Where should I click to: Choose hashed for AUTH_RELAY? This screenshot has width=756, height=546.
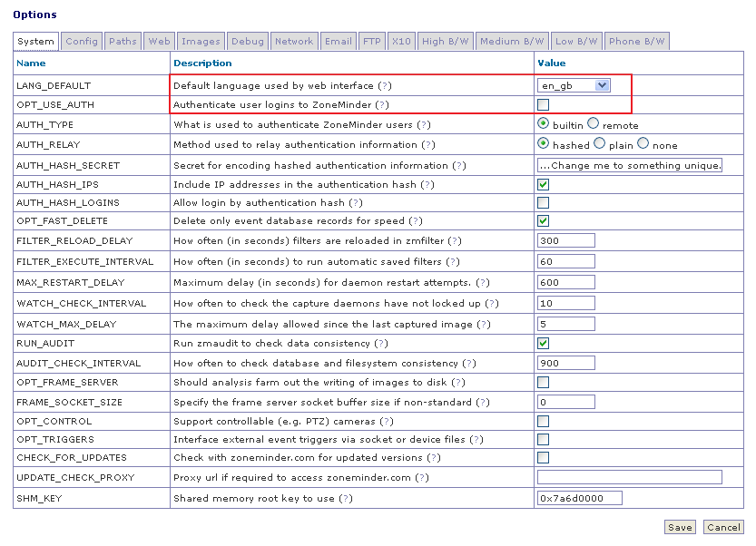pos(543,143)
